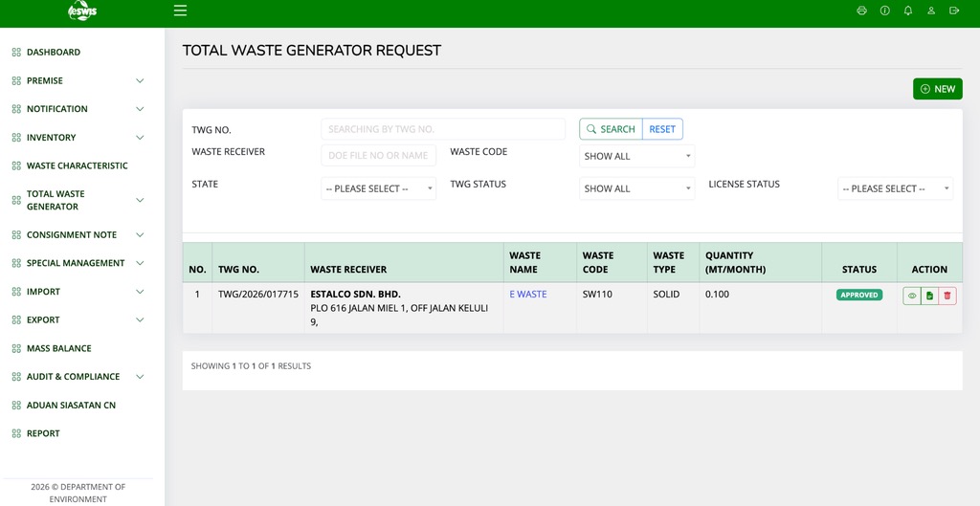The image size is (980, 506).
Task: Click the printer icon in top bar
Action: (862, 11)
